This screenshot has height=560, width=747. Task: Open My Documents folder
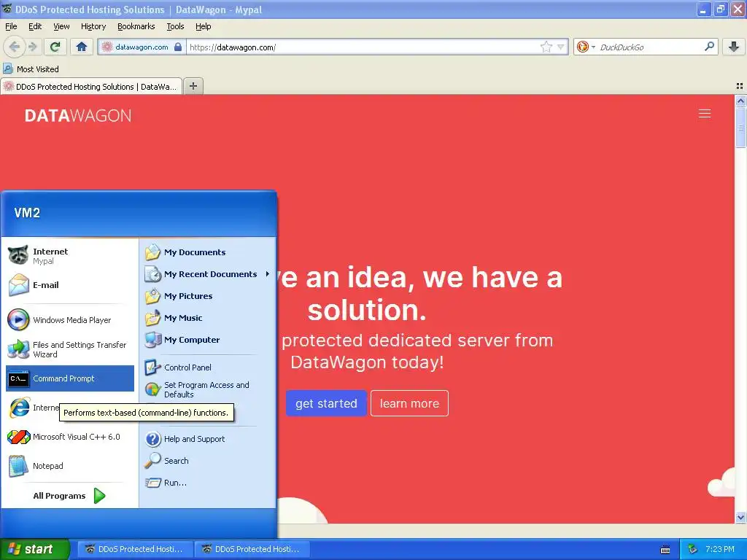click(207, 252)
